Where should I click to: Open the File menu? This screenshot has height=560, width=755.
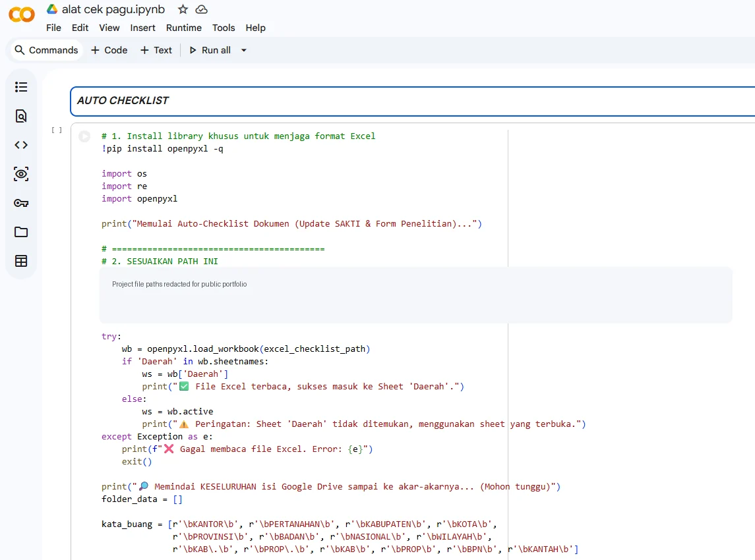click(x=53, y=28)
